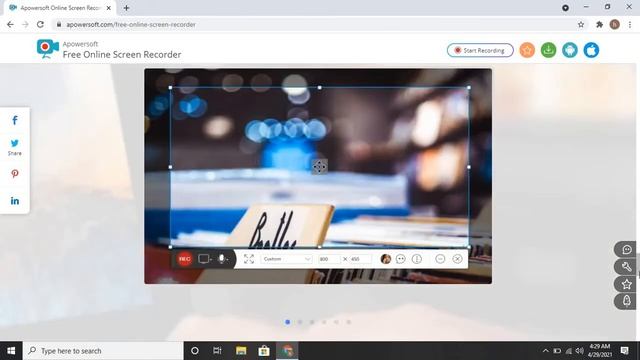The image size is (640, 360).
Task: Open the more options icon on recorder toolbar
Action: click(417, 259)
